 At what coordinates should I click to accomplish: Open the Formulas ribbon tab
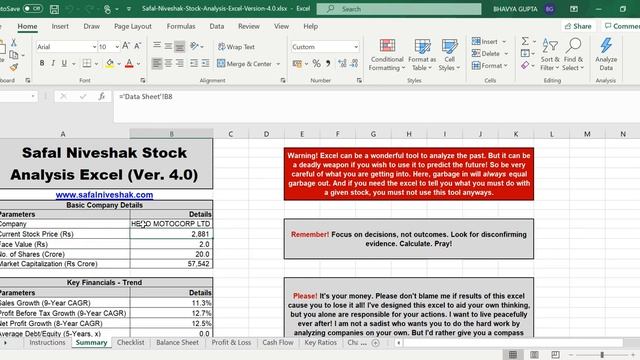[181, 26]
